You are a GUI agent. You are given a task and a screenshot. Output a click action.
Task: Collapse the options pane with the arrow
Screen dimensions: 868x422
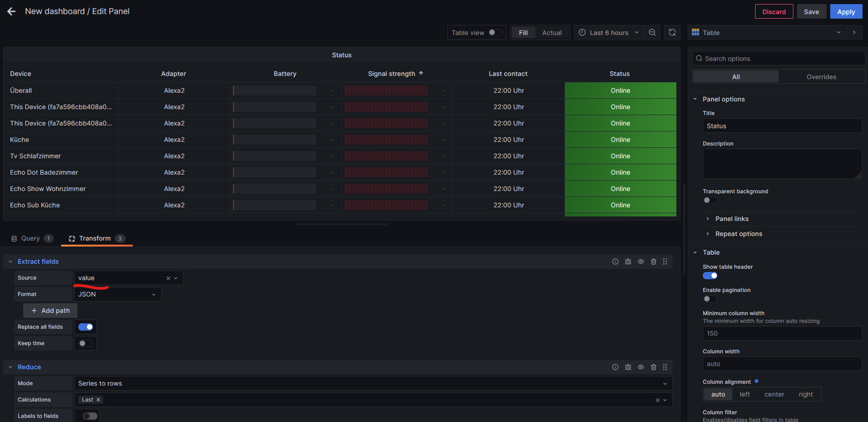tap(854, 32)
